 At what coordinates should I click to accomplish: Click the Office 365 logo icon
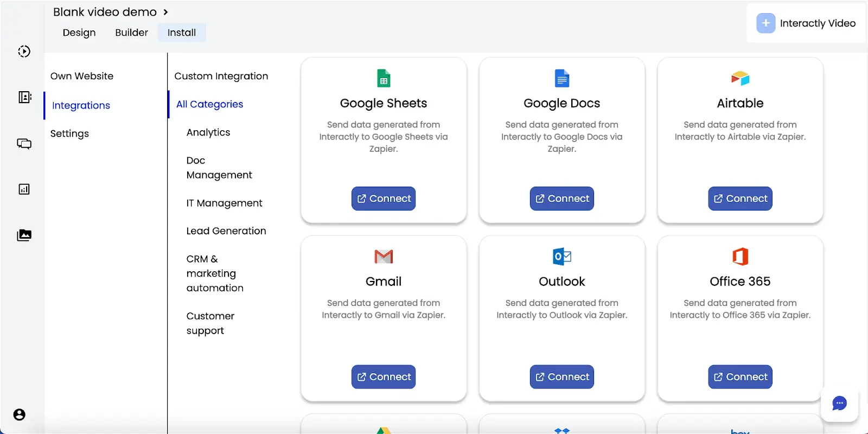740,257
